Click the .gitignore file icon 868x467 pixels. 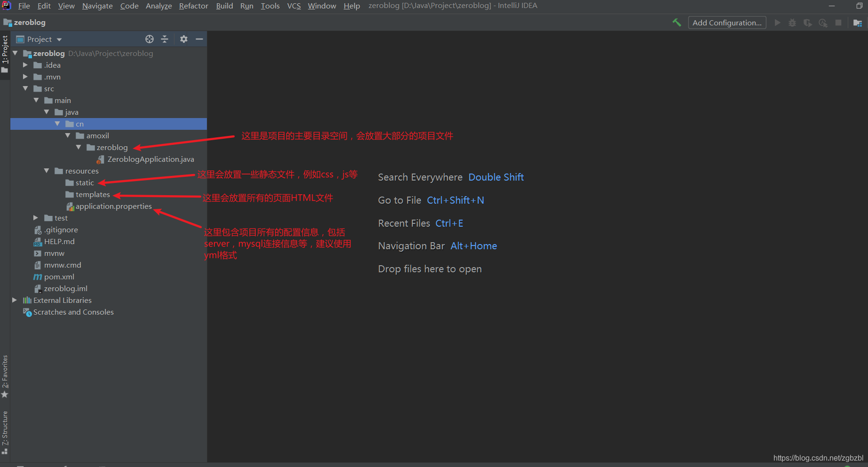(38, 230)
